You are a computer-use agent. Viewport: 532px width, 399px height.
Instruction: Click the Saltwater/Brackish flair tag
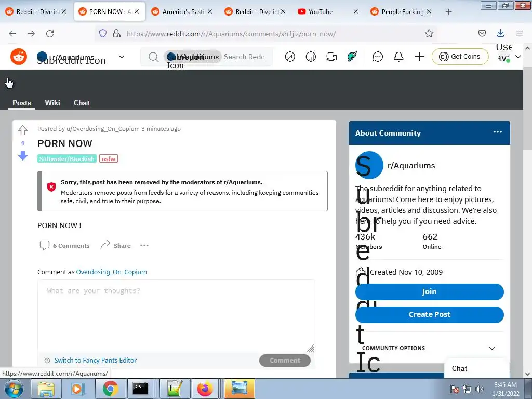67,158
